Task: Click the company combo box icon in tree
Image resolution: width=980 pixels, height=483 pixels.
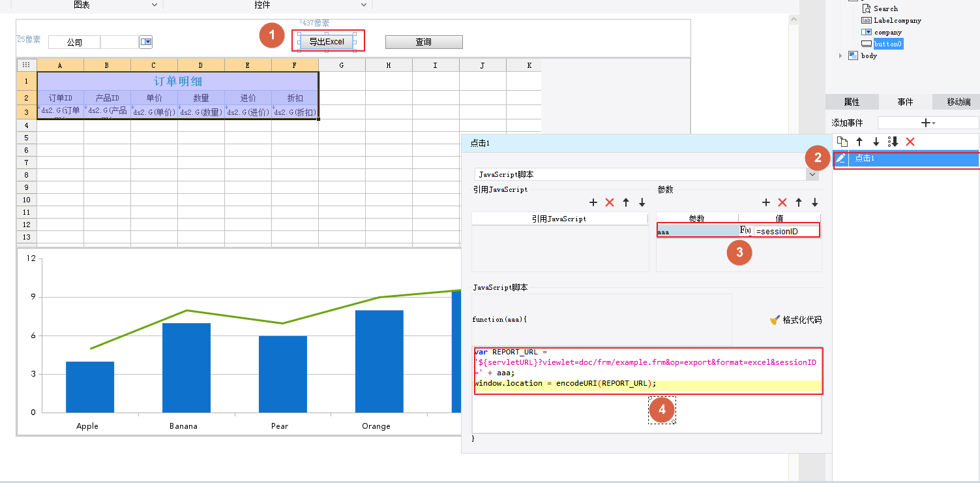Action: click(867, 32)
